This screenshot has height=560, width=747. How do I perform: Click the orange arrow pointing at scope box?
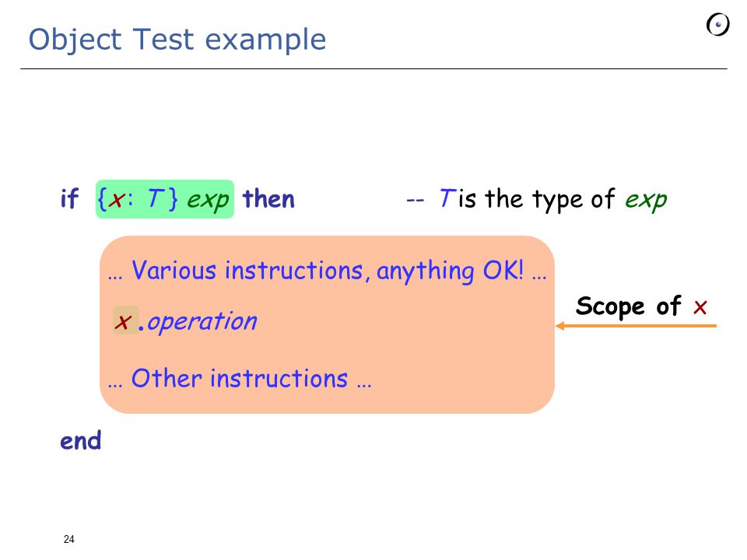pos(636,326)
